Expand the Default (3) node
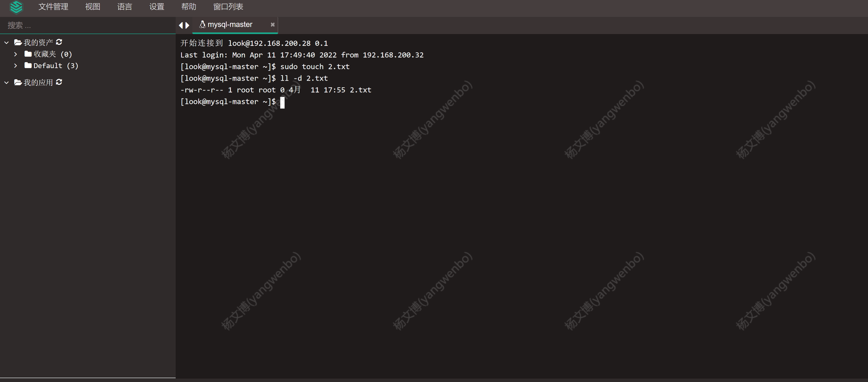The height and width of the screenshot is (382, 868). pos(16,66)
